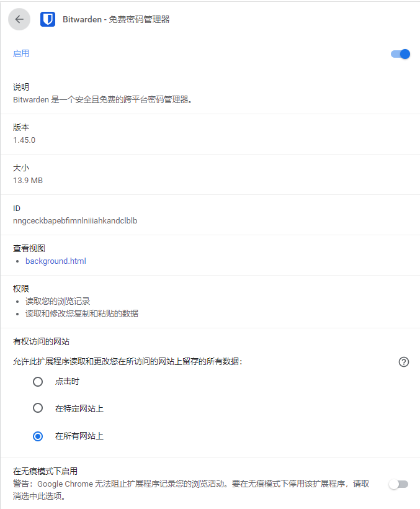Click the extension ID nngceckbapebfimnlniiiahkandclblb
This screenshot has height=509, width=420.
point(75,221)
